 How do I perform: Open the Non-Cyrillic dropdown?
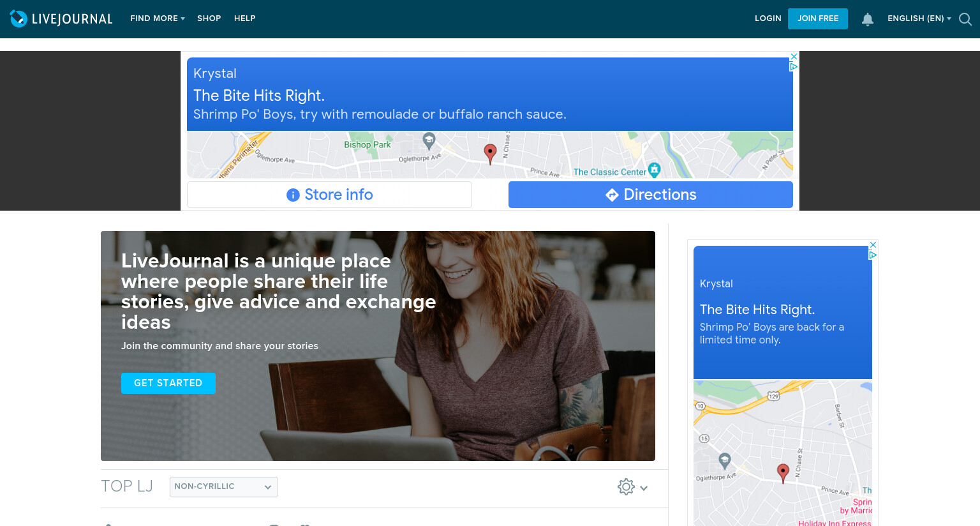[x=224, y=486]
